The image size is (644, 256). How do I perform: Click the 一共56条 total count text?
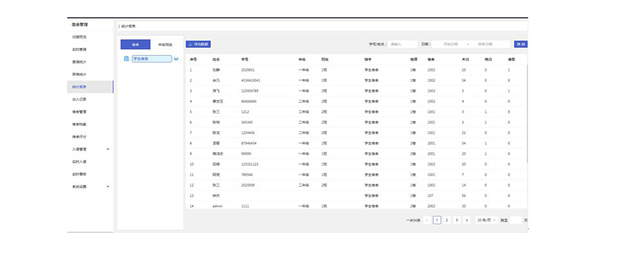click(413, 221)
